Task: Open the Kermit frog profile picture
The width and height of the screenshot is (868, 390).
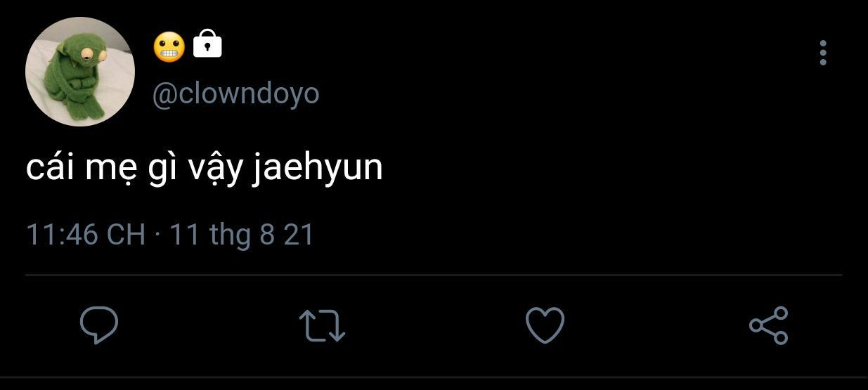Action: [x=79, y=72]
